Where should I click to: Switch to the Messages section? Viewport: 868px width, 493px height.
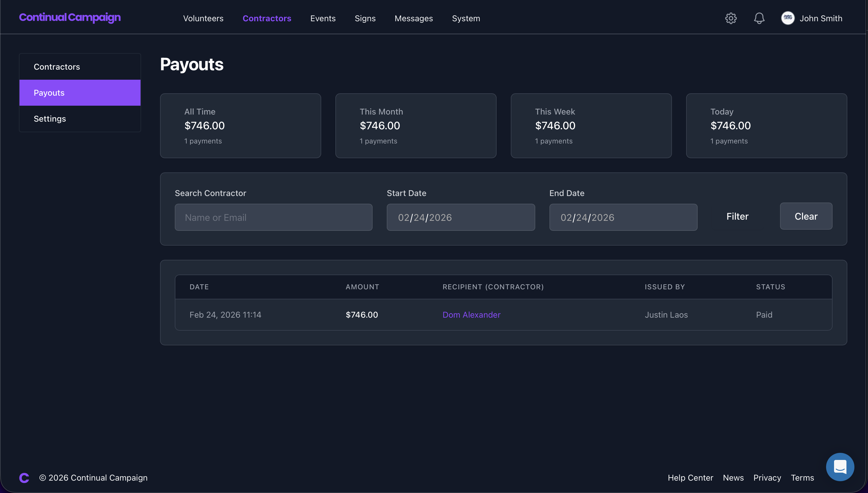(414, 18)
